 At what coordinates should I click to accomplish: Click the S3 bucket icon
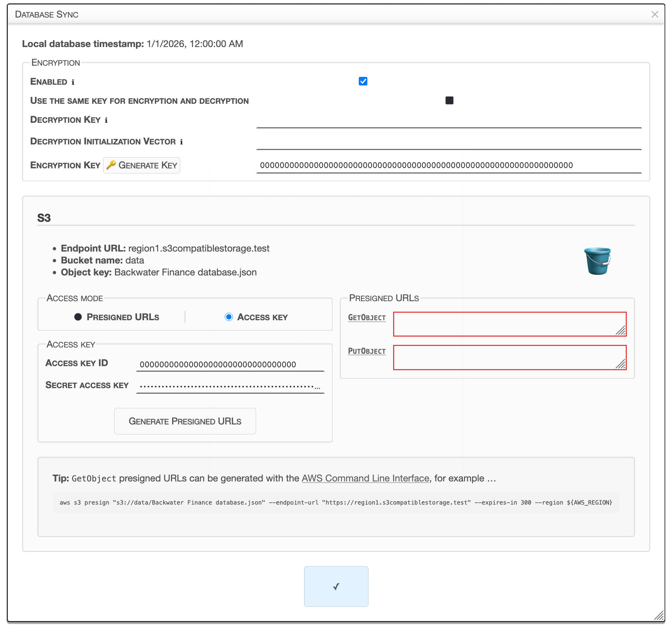pyautogui.click(x=597, y=261)
